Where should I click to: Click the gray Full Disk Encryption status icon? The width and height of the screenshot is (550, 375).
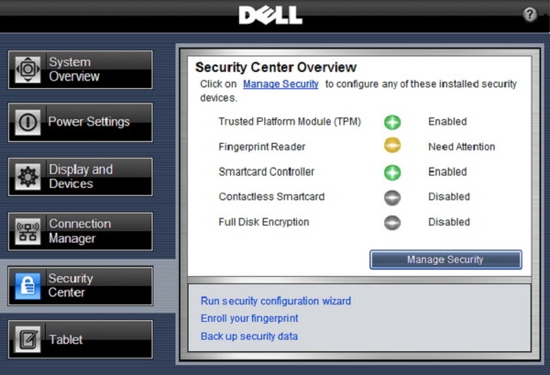[392, 222]
